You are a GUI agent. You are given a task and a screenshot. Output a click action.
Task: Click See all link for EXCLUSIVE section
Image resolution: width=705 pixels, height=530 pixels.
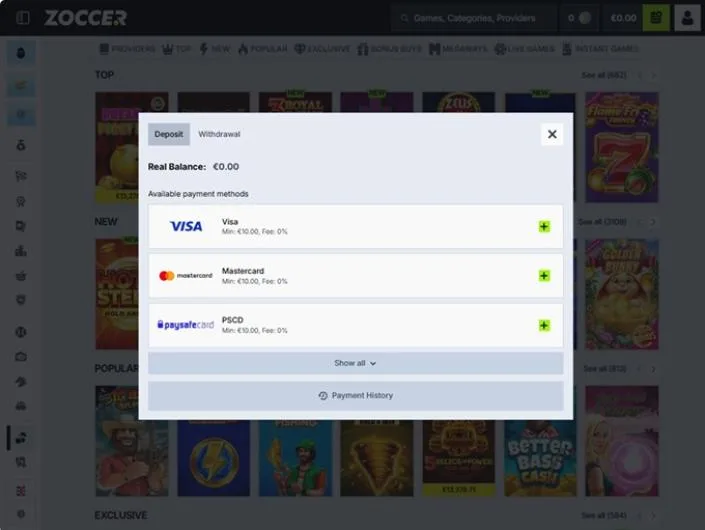[604, 515]
